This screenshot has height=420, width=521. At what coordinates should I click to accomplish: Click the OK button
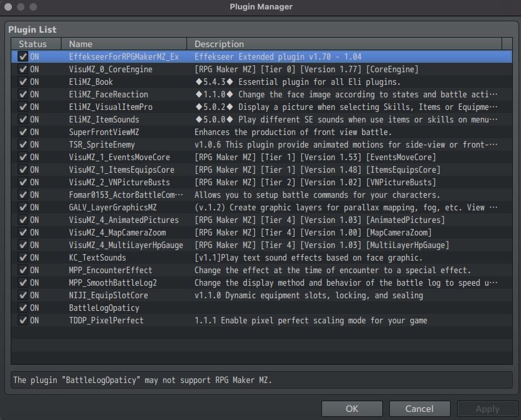coord(352,409)
